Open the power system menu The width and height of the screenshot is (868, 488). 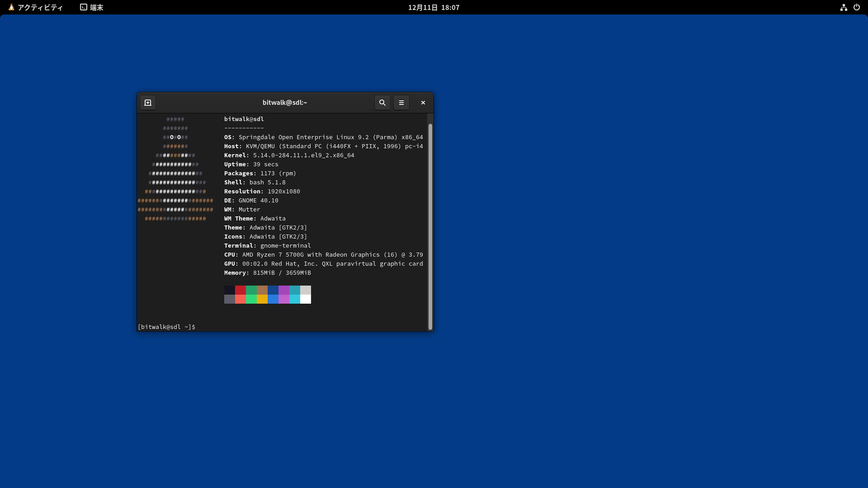(856, 7)
